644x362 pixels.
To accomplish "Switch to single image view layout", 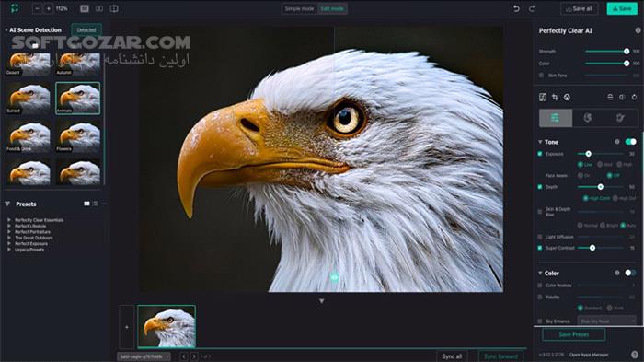I will pos(85,8).
